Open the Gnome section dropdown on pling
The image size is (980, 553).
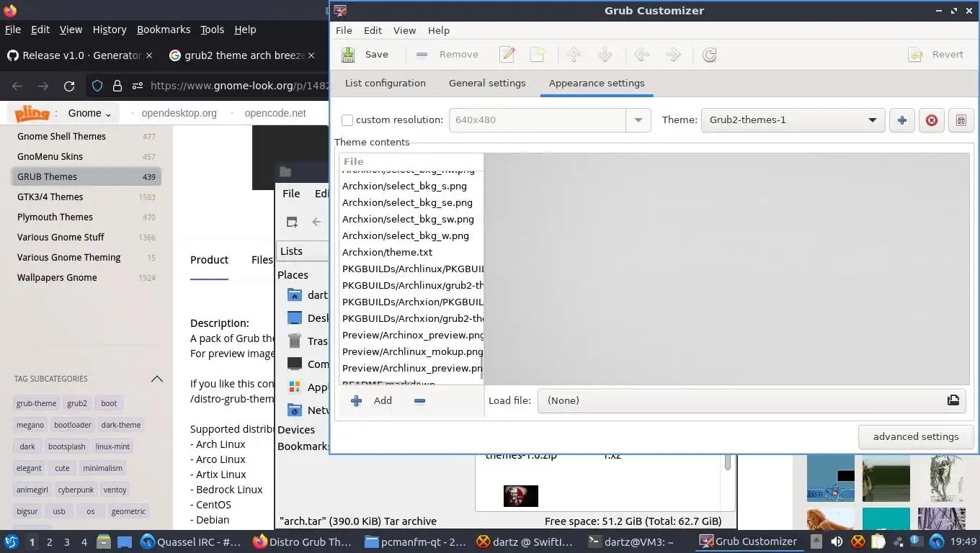(x=89, y=113)
